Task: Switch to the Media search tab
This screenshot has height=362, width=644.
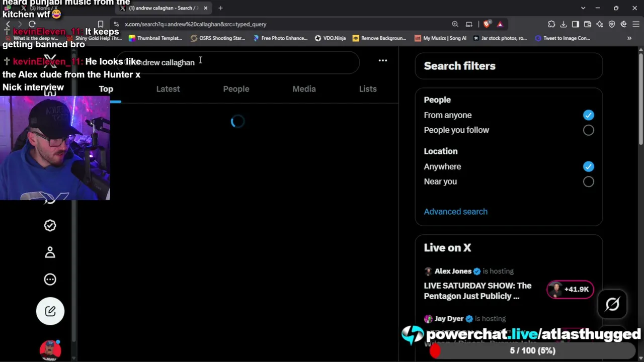Action: [304, 89]
